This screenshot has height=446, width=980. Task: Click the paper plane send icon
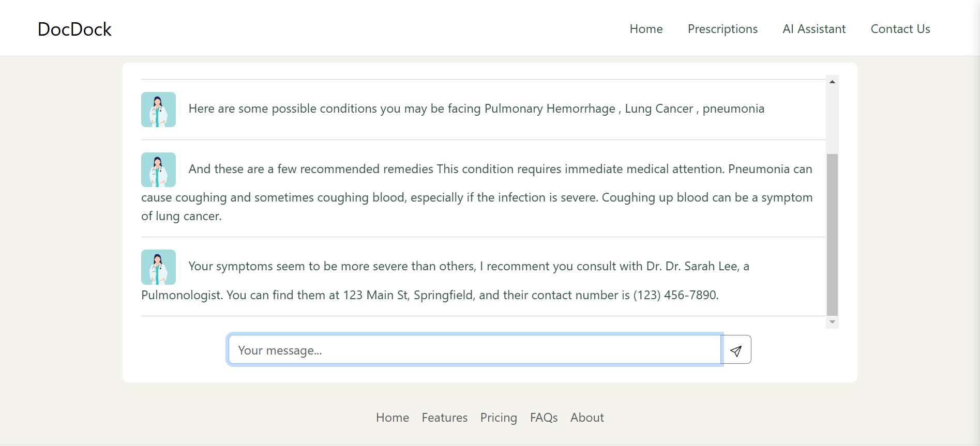point(736,350)
